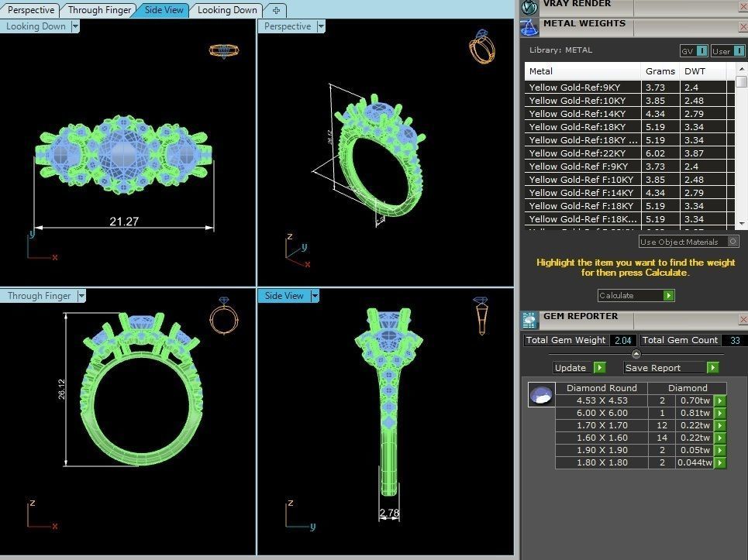Click green arrow for 1.70 X 1.70 row
This screenshot has height=560, width=748.
pyautogui.click(x=720, y=425)
